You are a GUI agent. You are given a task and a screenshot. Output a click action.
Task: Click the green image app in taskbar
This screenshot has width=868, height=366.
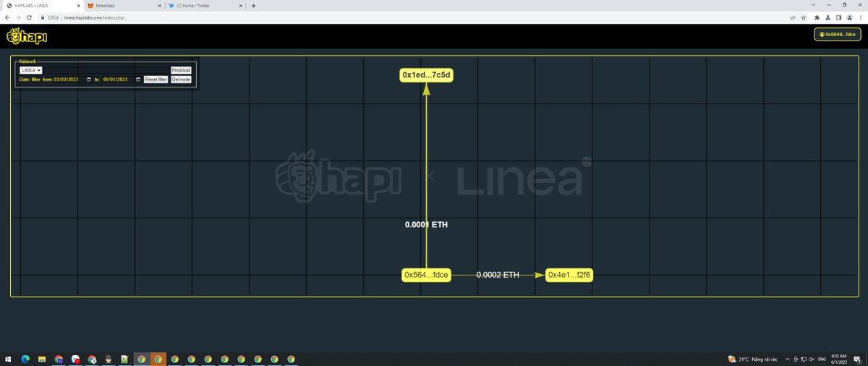click(125, 359)
